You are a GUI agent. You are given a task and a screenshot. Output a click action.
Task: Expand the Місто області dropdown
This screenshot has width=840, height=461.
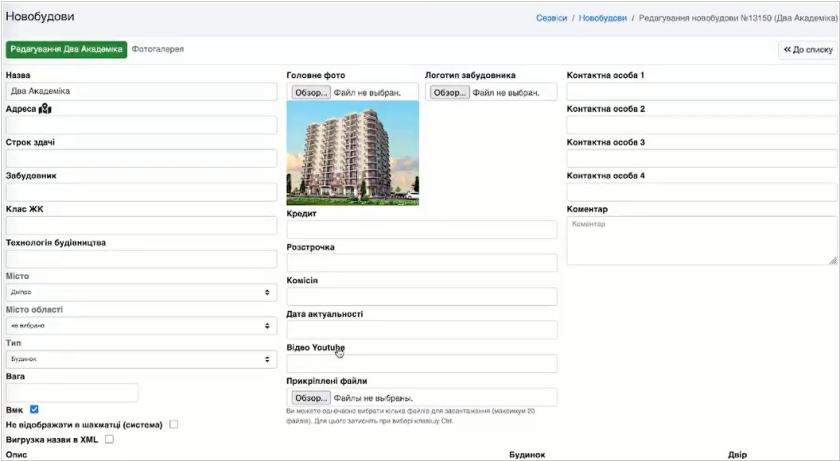[141, 326]
